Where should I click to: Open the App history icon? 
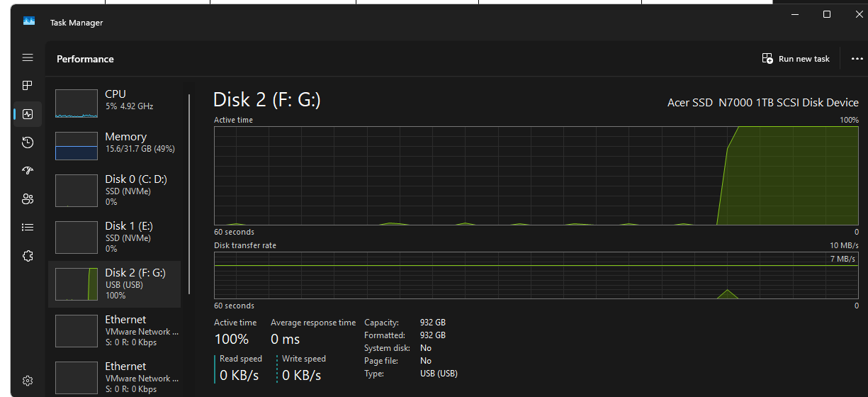28,142
